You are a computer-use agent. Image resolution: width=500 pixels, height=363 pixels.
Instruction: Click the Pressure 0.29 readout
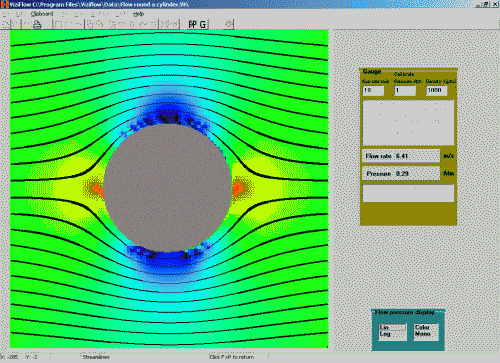click(401, 174)
